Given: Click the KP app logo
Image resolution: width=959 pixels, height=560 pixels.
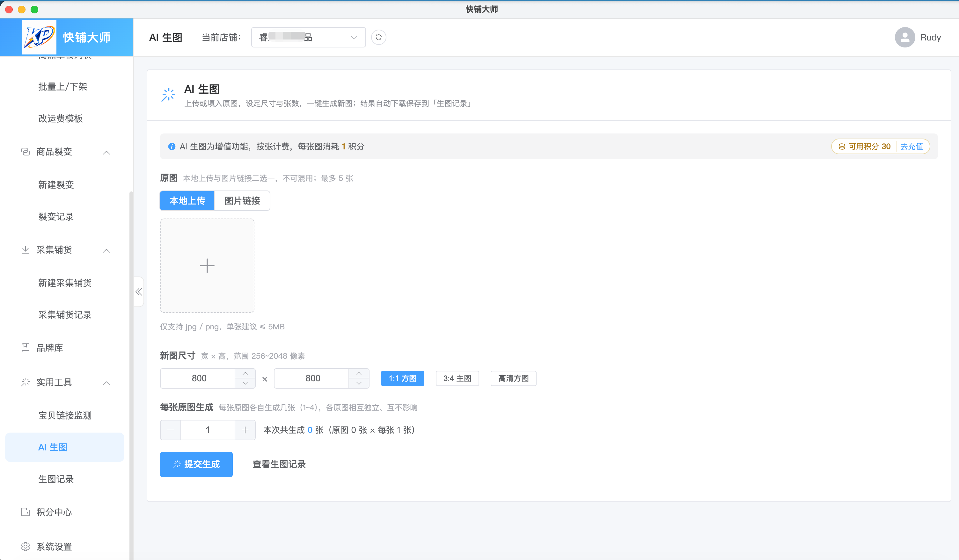Looking at the screenshot, I should pos(39,37).
